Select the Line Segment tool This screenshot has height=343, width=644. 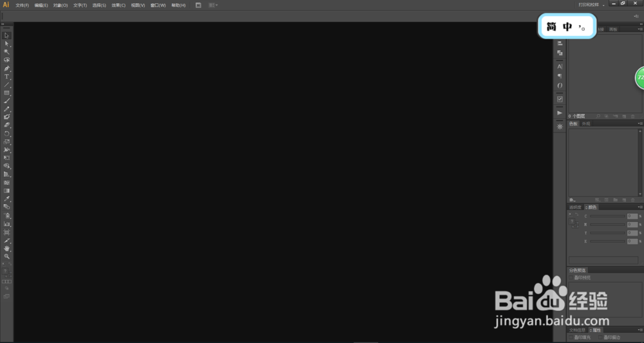[x=6, y=84]
